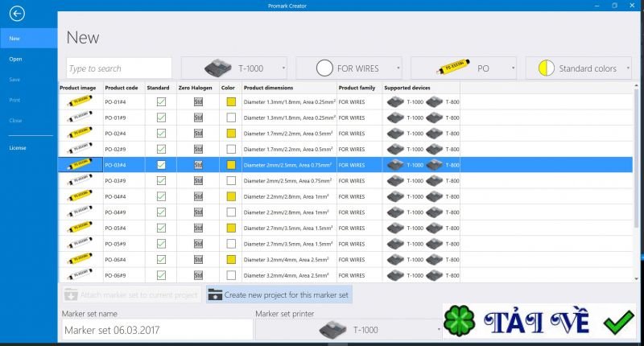
Task: Click the Std zero halogen icon for PO-03#9
Action: (198, 180)
